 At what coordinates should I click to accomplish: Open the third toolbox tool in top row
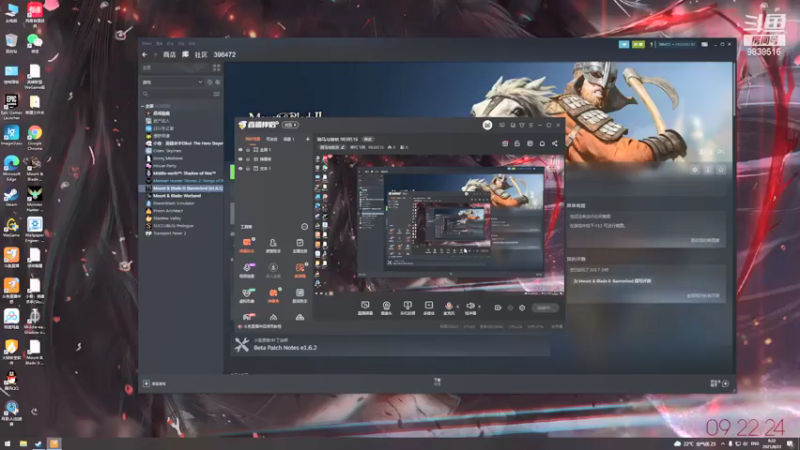point(300,245)
